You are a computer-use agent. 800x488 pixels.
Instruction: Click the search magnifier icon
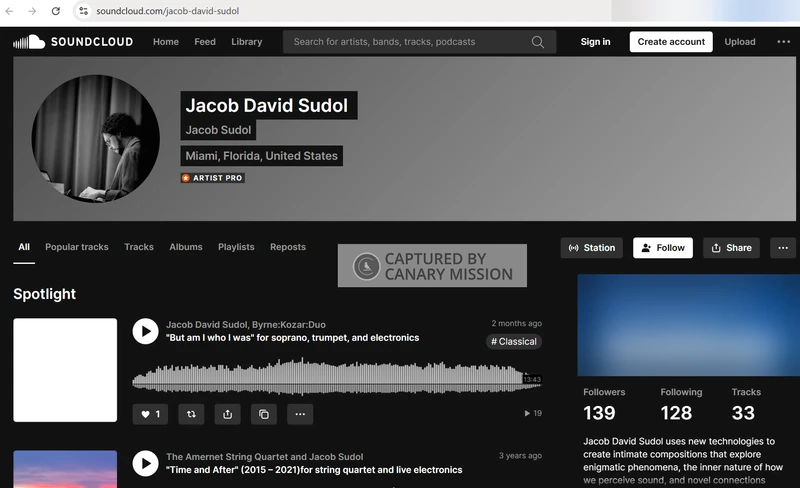(x=538, y=42)
